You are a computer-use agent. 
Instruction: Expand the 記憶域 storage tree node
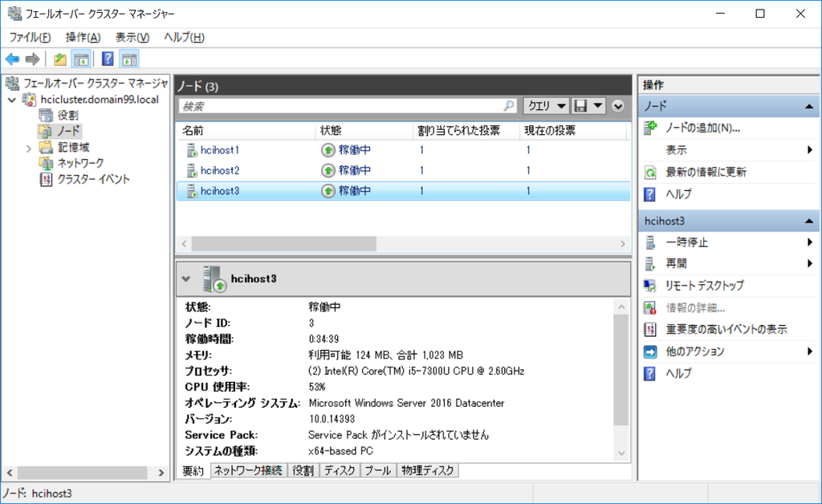(x=29, y=148)
